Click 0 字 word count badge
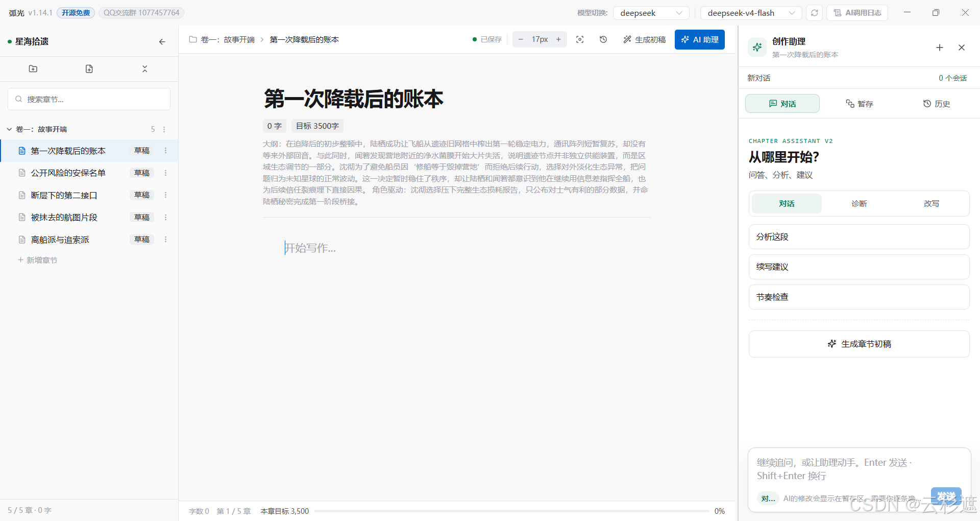The height and width of the screenshot is (521, 980). pos(275,126)
